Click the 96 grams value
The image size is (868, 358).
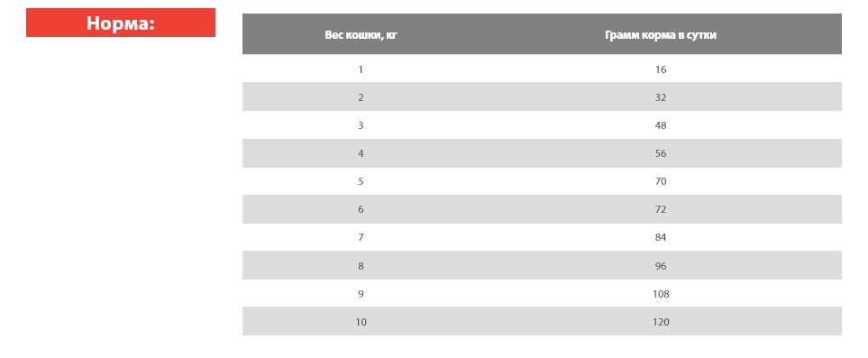point(661,266)
